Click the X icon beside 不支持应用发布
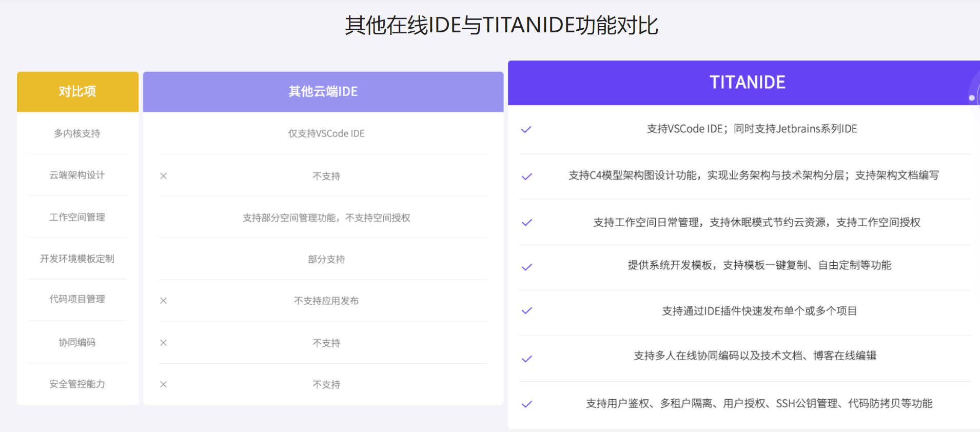 pos(163,301)
